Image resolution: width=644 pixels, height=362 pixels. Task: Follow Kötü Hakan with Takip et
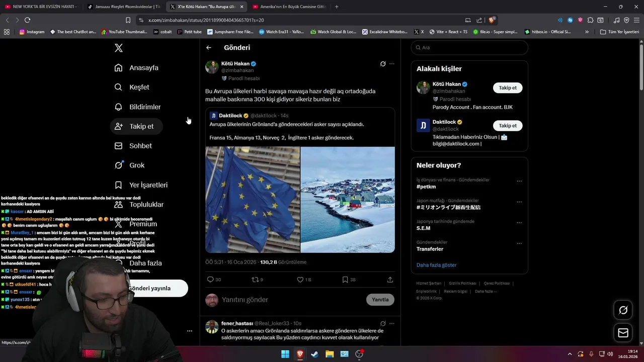pos(508,87)
